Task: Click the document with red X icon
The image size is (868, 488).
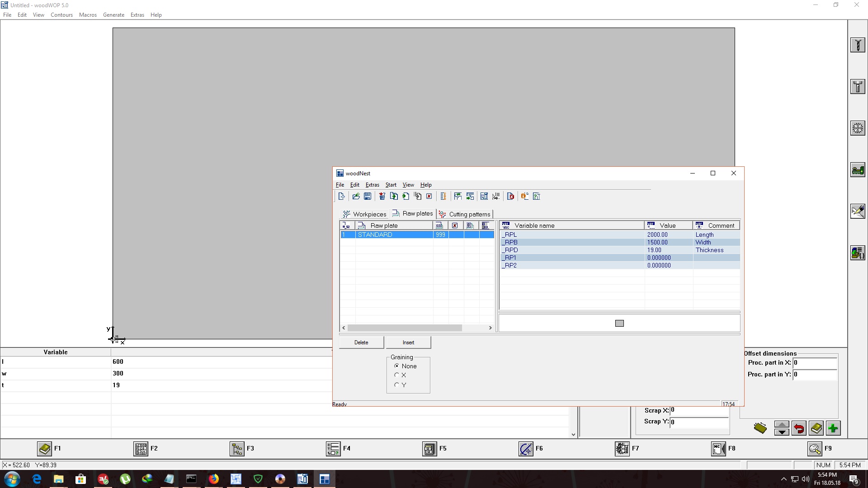Action: point(510,196)
